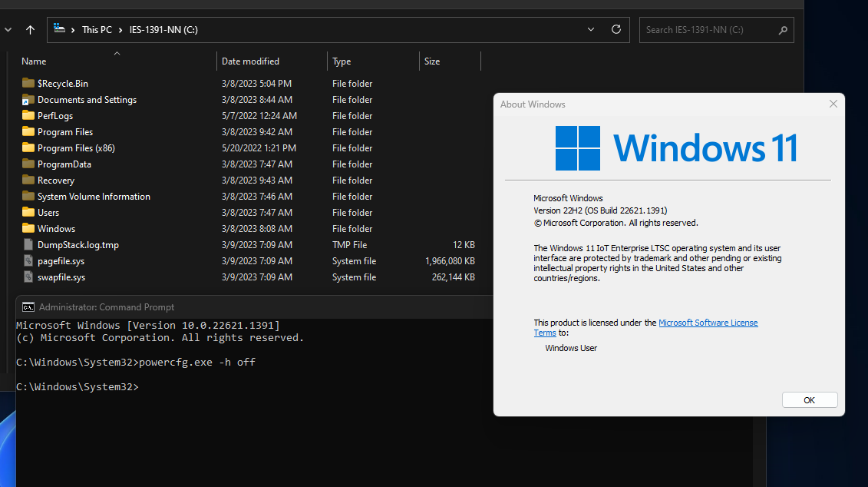
Task: Select the DumpStack.log.tmp file icon
Action: point(28,244)
